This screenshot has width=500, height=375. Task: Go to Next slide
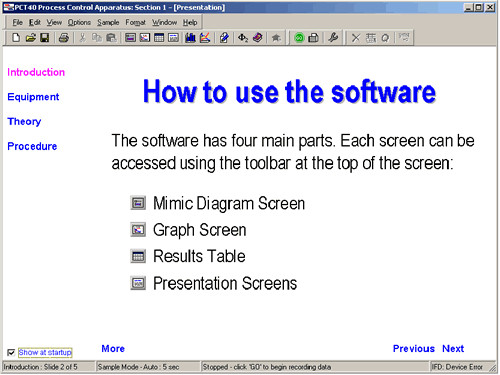pos(453,349)
